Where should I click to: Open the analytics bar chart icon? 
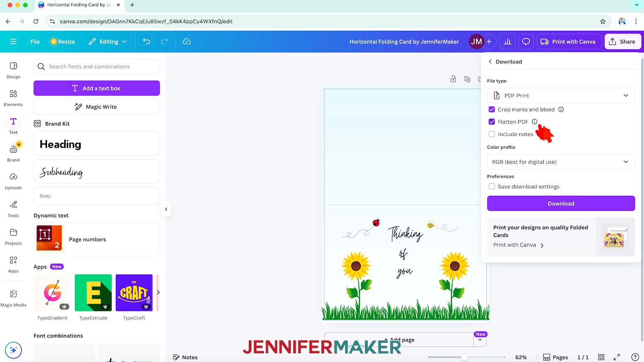[x=507, y=42]
